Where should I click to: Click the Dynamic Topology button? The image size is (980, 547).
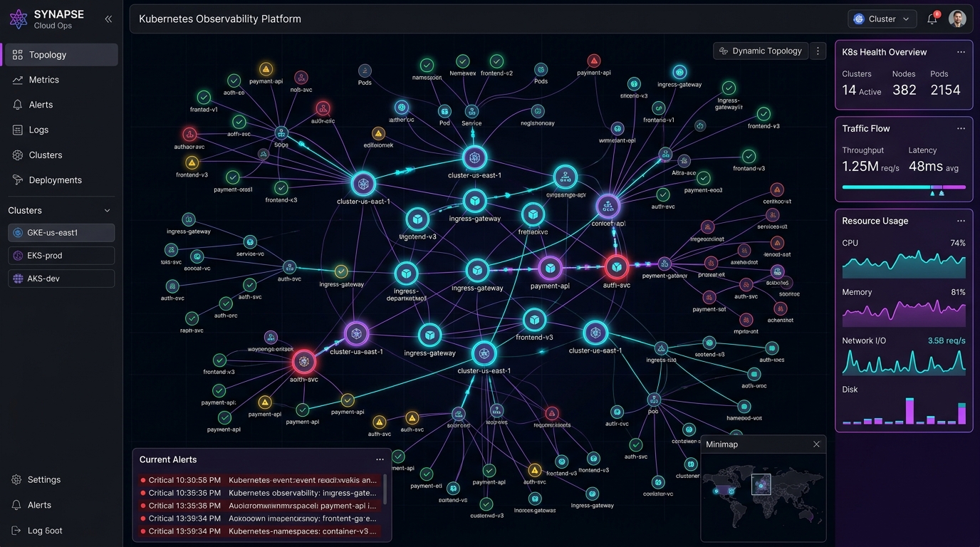pyautogui.click(x=761, y=51)
